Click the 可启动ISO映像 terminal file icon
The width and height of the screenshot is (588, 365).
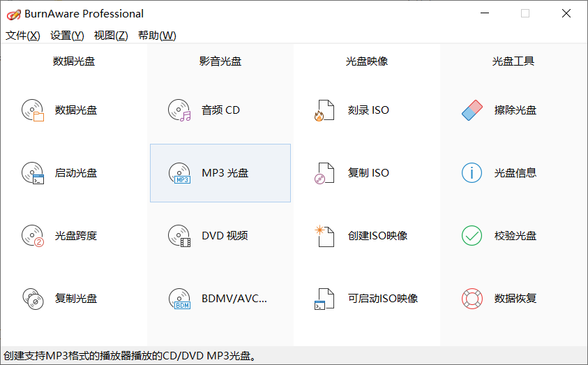pyautogui.click(x=324, y=299)
